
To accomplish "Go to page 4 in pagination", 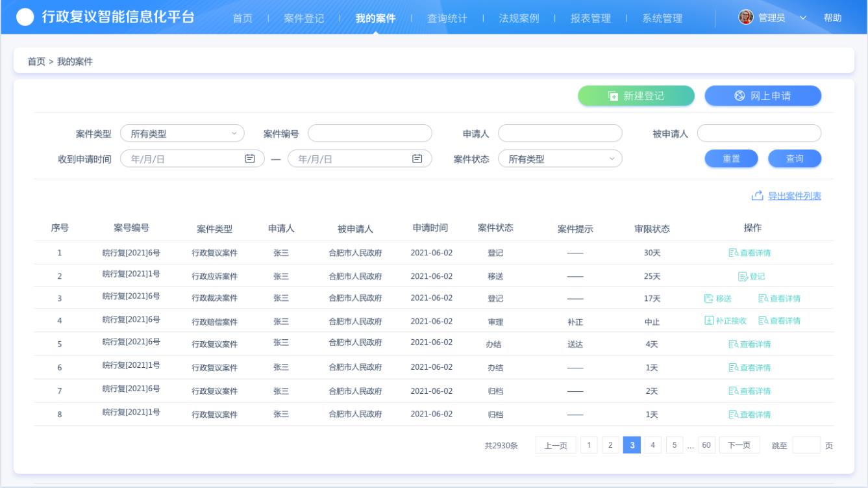I will [652, 445].
